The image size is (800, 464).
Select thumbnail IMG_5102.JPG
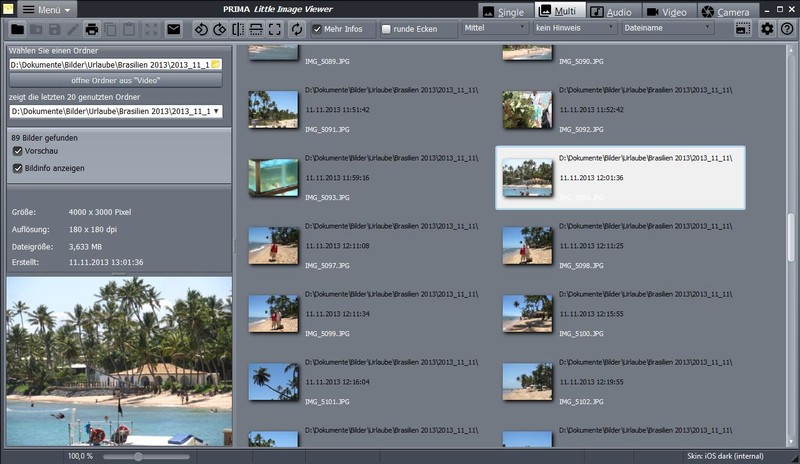[x=528, y=382]
